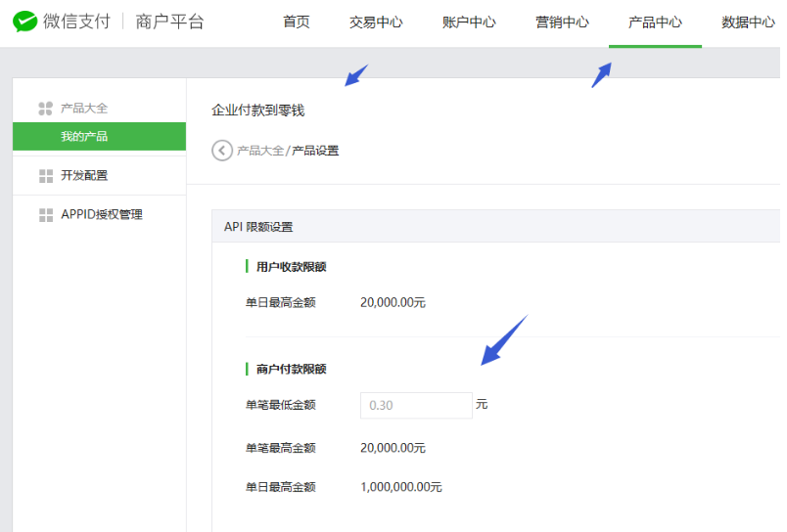Screen dimensions: 787x532
Task: Click the 产品大全 breadcrumb link
Action: pos(260,151)
